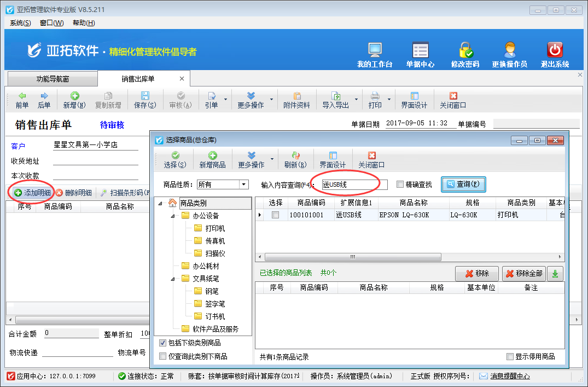Viewport: 588px width, 387px height.
Task: Click 刷新 in product dialog toolbar
Action: tap(295, 159)
